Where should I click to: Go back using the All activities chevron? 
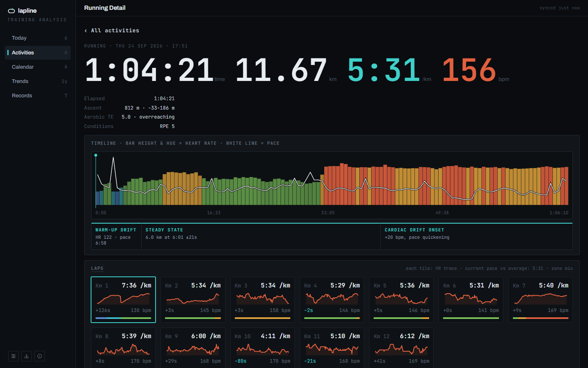click(86, 31)
